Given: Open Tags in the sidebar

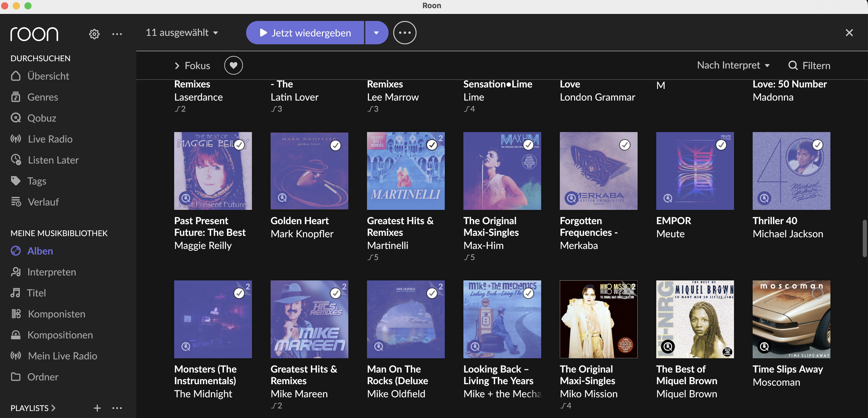Looking at the screenshot, I should (x=36, y=181).
